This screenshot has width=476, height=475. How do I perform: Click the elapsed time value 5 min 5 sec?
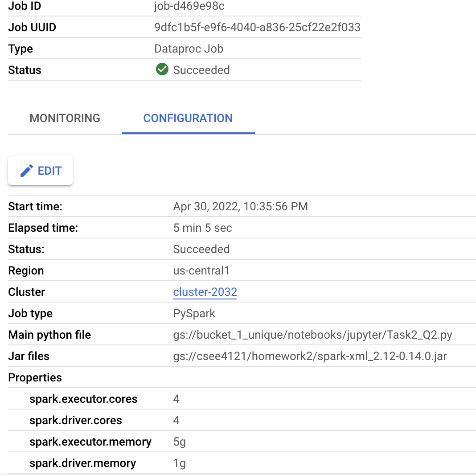click(202, 228)
